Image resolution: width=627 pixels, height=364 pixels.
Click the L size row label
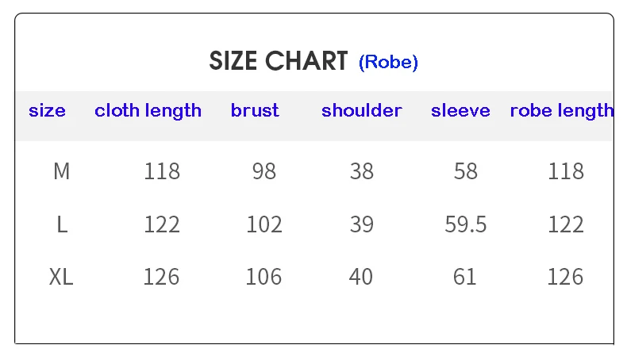[x=61, y=224]
